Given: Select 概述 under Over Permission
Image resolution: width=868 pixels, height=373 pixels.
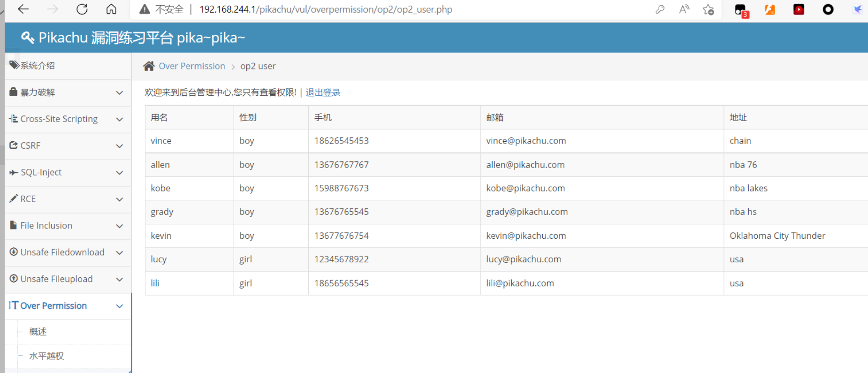Looking at the screenshot, I should pos(38,332).
